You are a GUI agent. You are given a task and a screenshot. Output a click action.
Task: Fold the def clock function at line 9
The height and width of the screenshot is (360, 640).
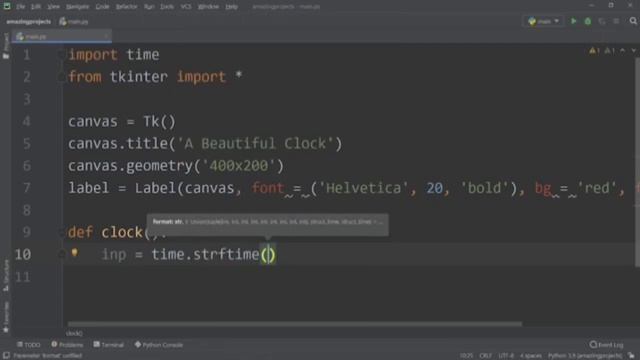62,233
